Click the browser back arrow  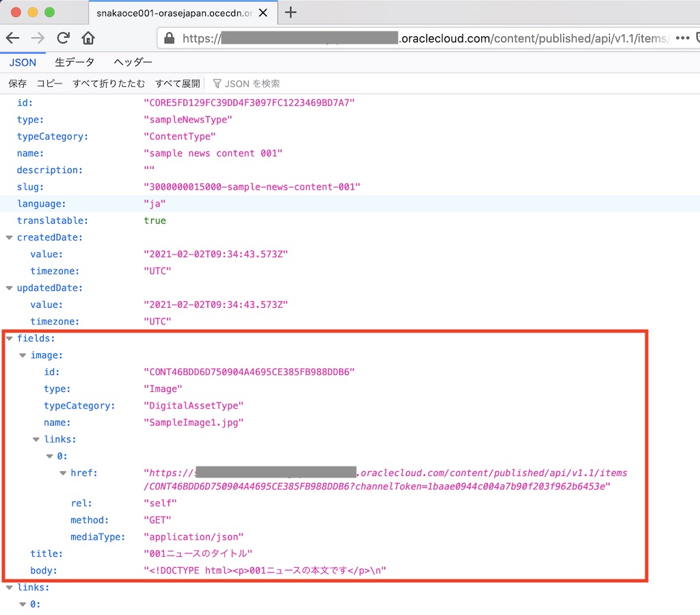click(12, 38)
